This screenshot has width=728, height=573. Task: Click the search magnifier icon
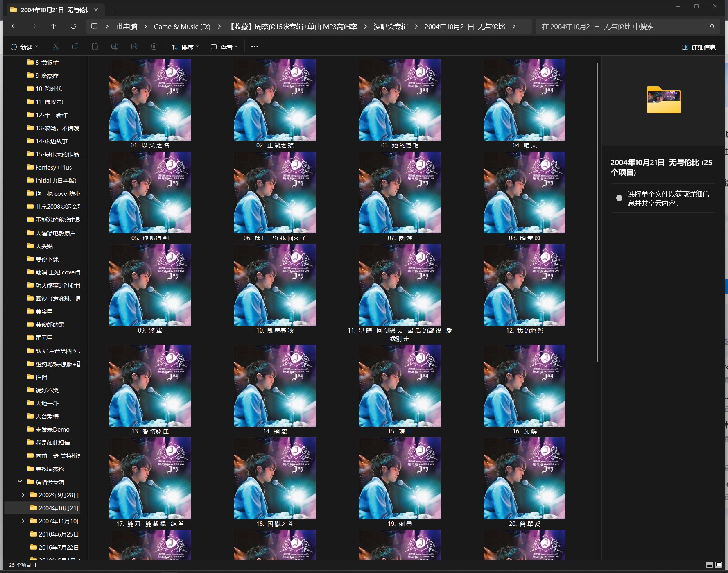pyautogui.click(x=712, y=27)
